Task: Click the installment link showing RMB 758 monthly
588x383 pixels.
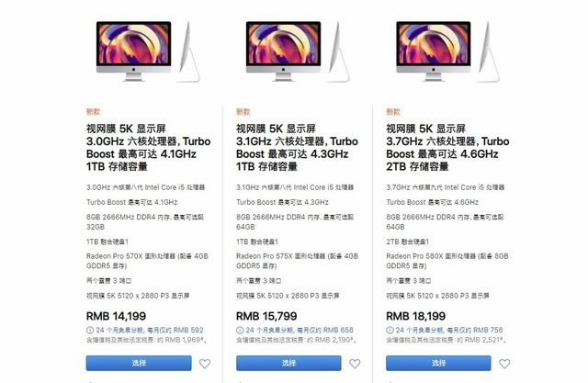Action: (x=449, y=330)
